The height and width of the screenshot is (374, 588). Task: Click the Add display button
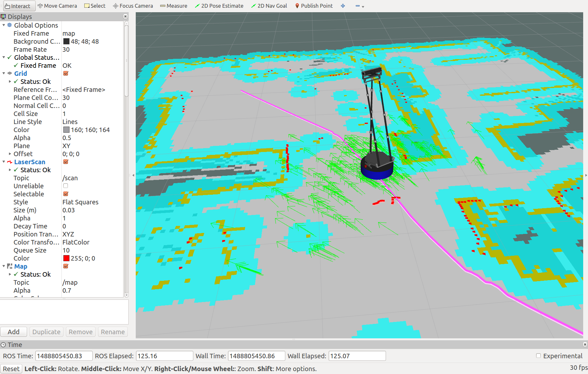tap(14, 332)
